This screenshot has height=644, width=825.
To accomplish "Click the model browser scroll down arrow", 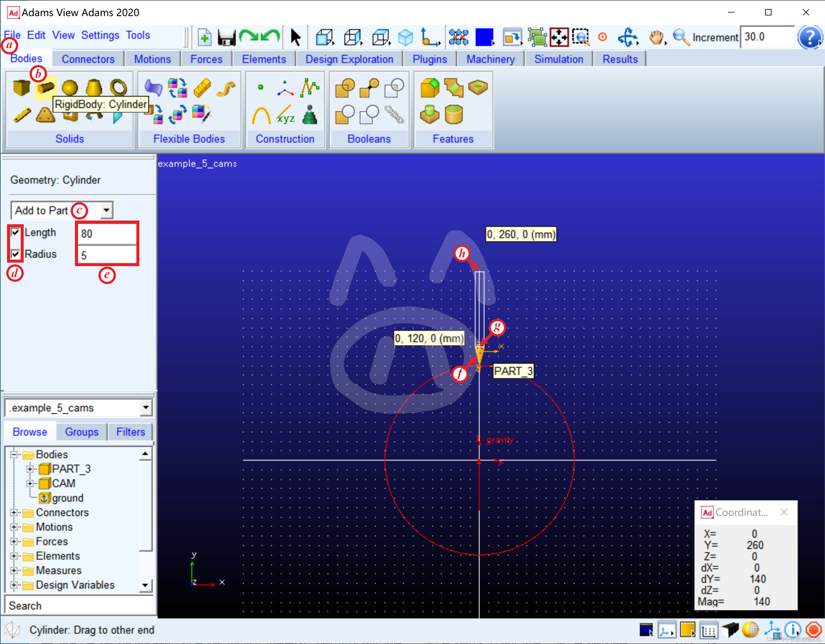I will point(146,586).
